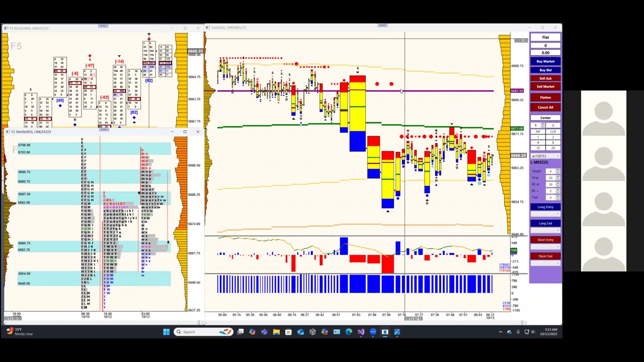Select quantity preset 4
644x362 pixels.
point(538,143)
